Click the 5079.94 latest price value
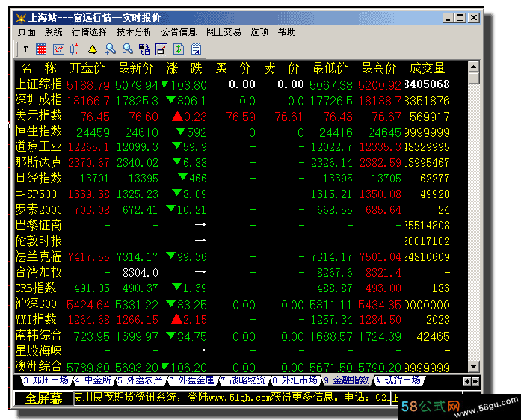The width and height of the screenshot is (521, 420). click(x=137, y=85)
